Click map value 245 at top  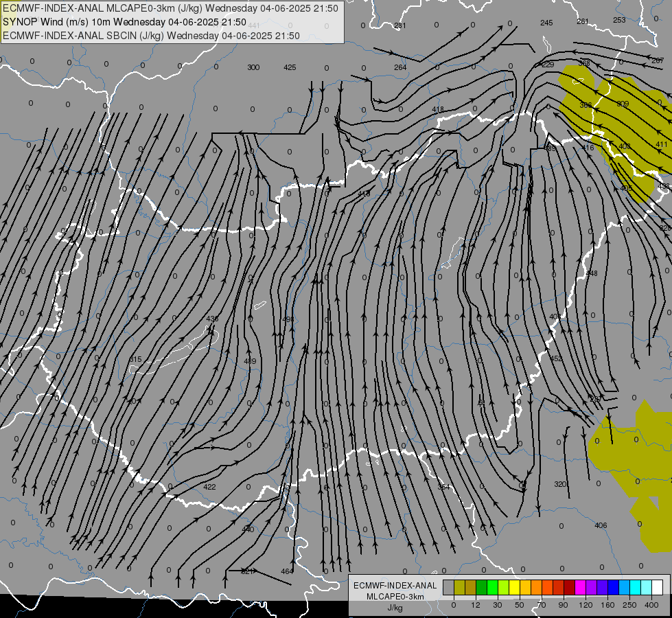click(x=546, y=23)
